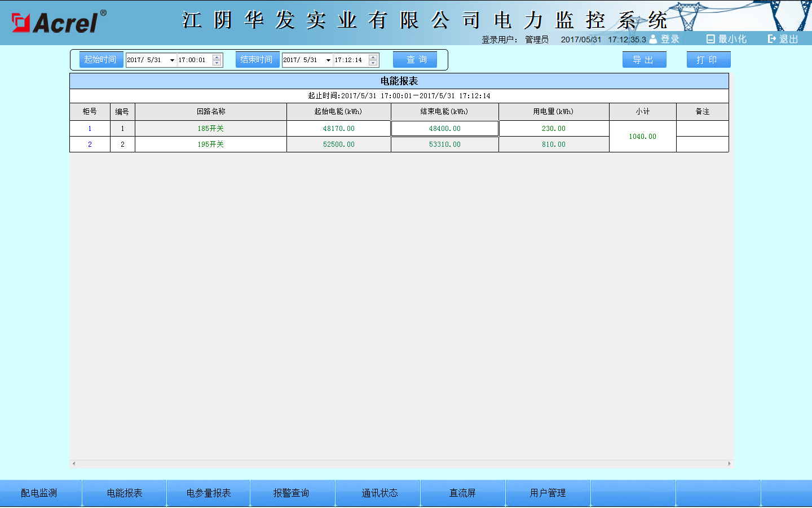Click the 编号 column header

(122, 112)
